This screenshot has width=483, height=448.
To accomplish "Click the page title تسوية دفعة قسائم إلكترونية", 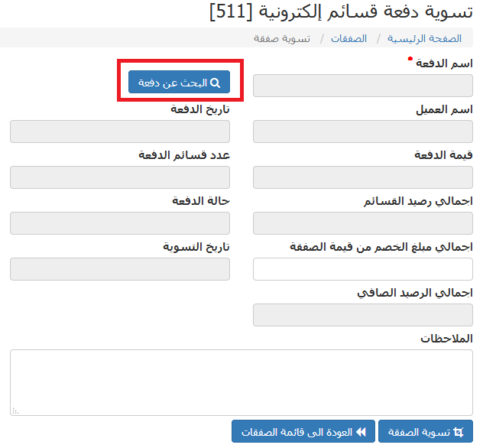I will point(341,12).
